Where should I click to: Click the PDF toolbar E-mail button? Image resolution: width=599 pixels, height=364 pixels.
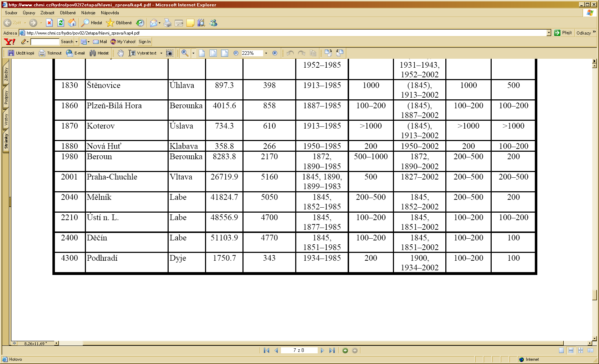coord(75,53)
